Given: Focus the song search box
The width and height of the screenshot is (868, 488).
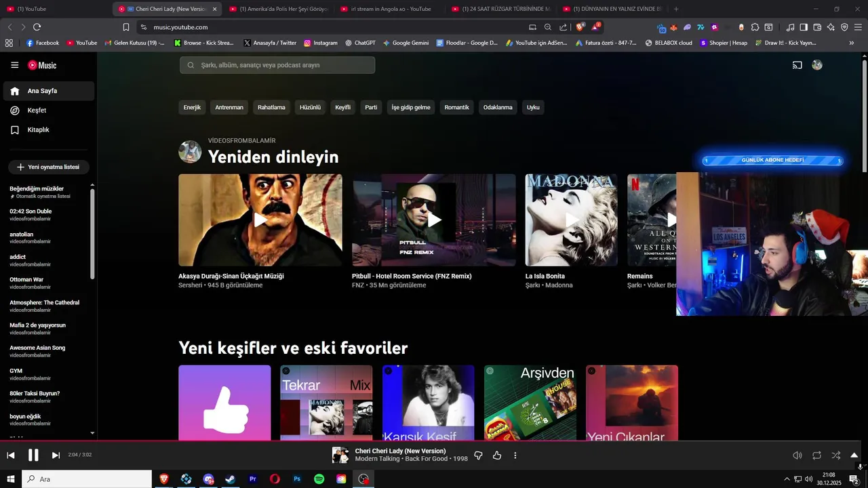Looking at the screenshot, I should 277,65.
